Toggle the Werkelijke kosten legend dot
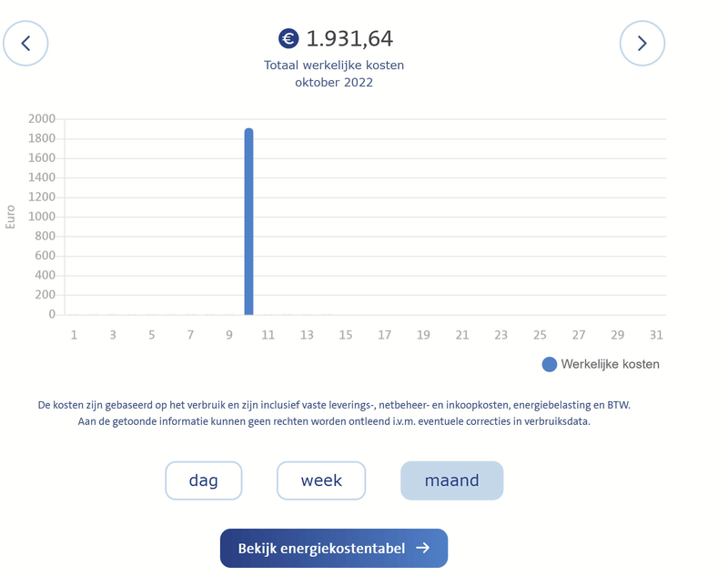Image resolution: width=728 pixels, height=576 pixels. pos(550,364)
